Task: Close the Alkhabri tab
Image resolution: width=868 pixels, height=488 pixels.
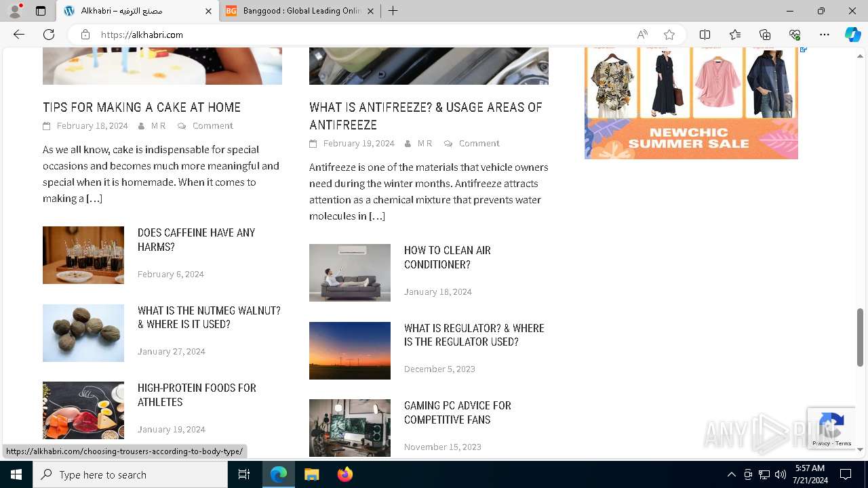Action: pos(208,11)
